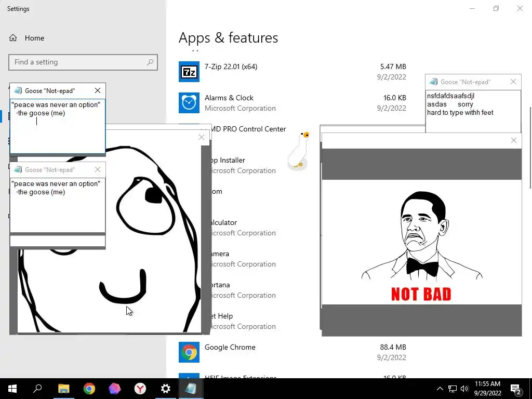This screenshot has height=399, width=532.
Task: Show hidden system tray icons
Action: 440,389
